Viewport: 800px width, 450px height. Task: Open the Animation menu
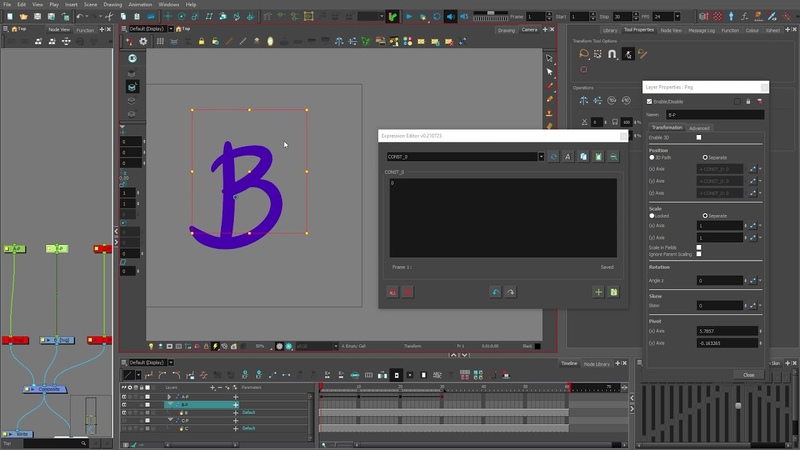click(x=140, y=4)
